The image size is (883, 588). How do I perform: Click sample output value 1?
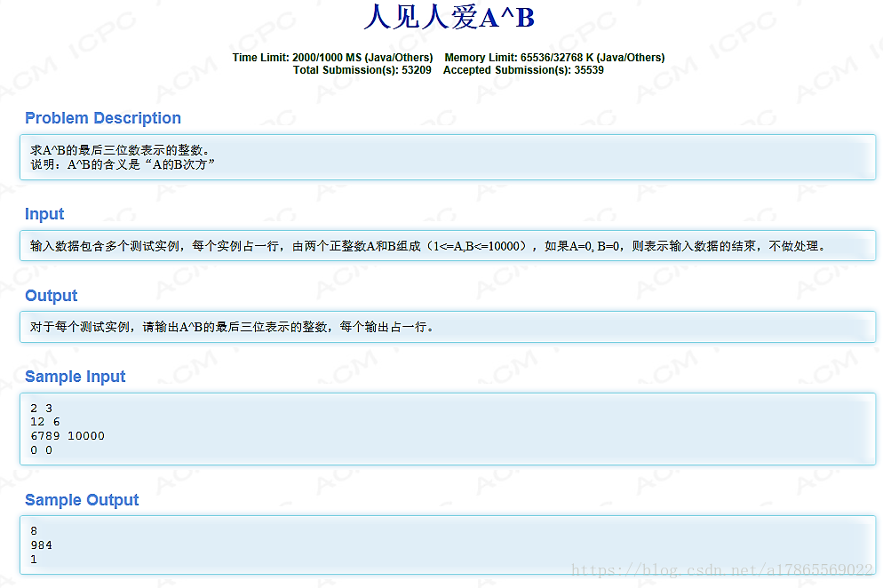(34, 560)
